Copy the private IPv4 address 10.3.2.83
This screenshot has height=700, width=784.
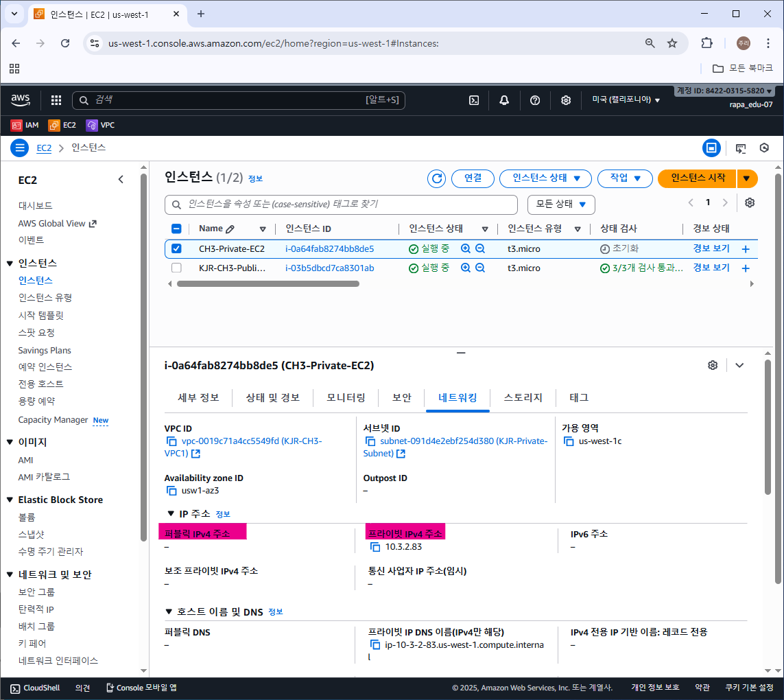375,547
